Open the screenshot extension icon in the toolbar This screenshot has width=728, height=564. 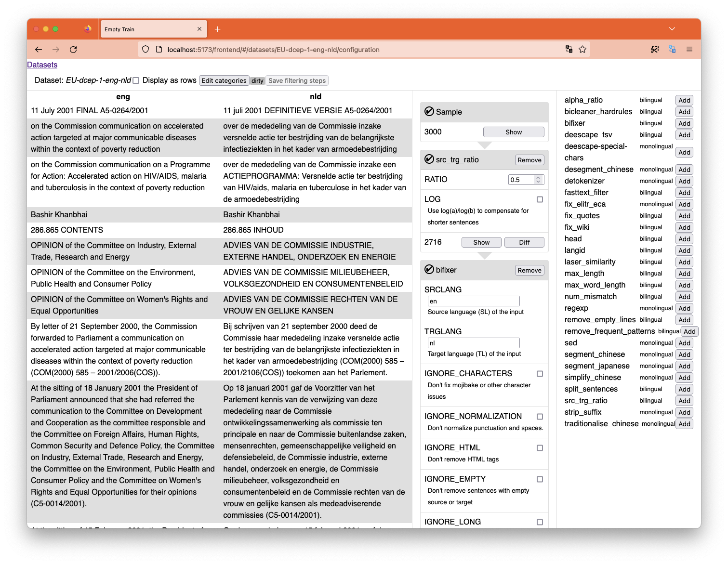[654, 49]
